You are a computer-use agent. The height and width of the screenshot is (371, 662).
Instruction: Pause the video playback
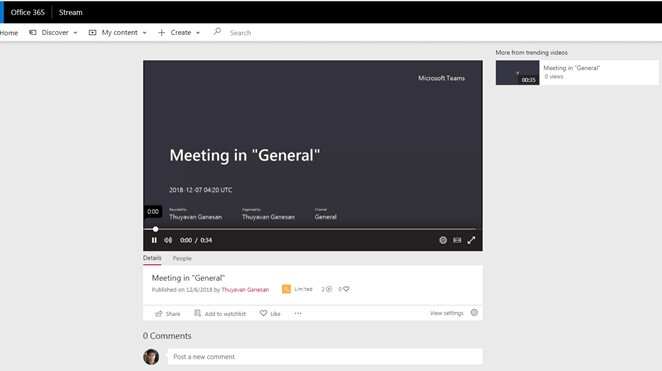point(154,240)
